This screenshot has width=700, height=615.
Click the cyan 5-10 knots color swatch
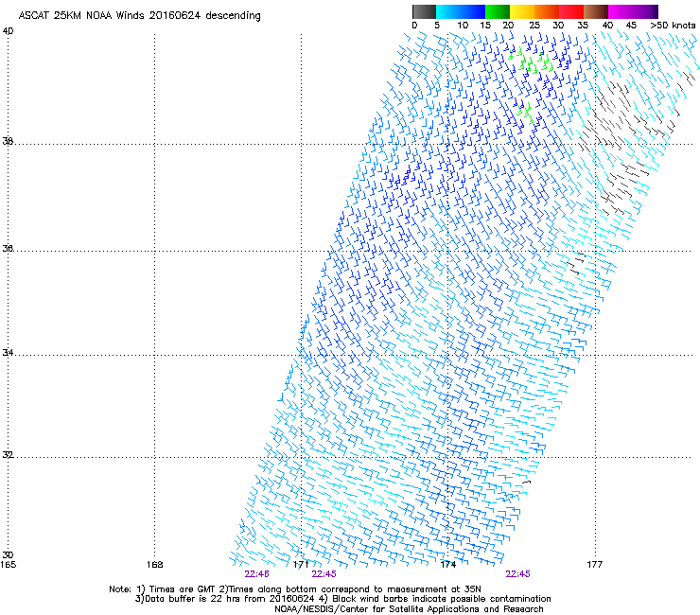pos(448,11)
